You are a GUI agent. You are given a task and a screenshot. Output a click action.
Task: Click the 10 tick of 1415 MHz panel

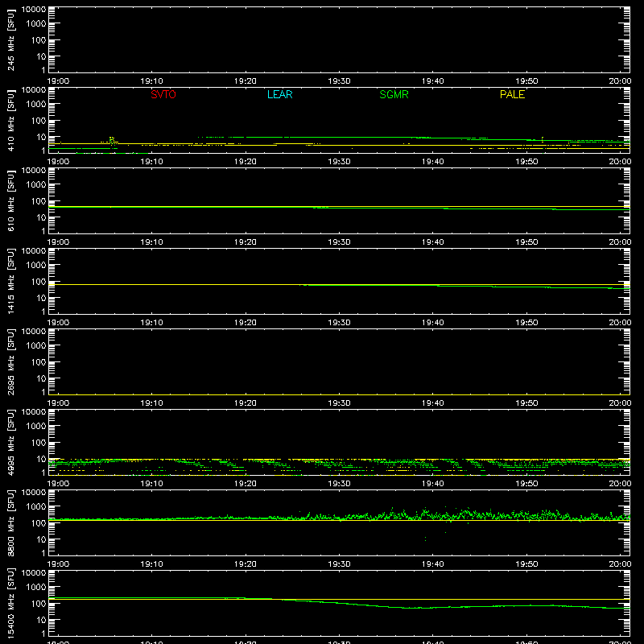click(42, 298)
